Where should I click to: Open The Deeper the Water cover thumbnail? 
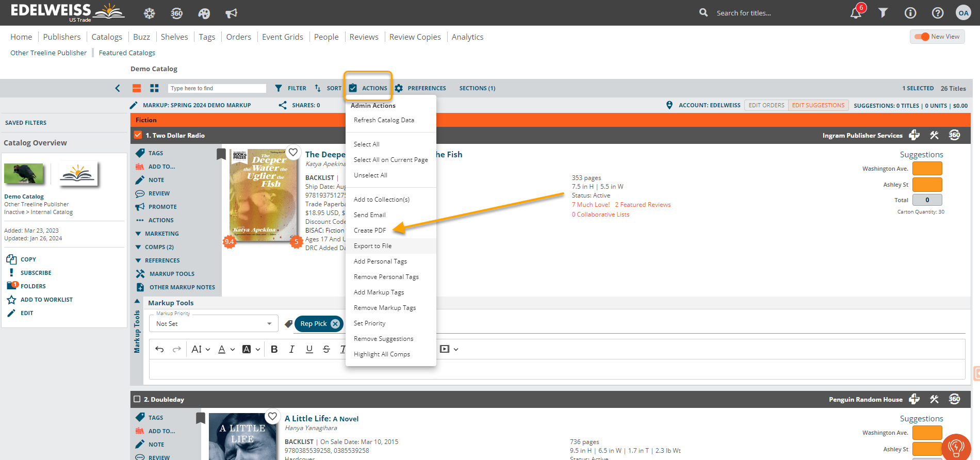click(263, 195)
